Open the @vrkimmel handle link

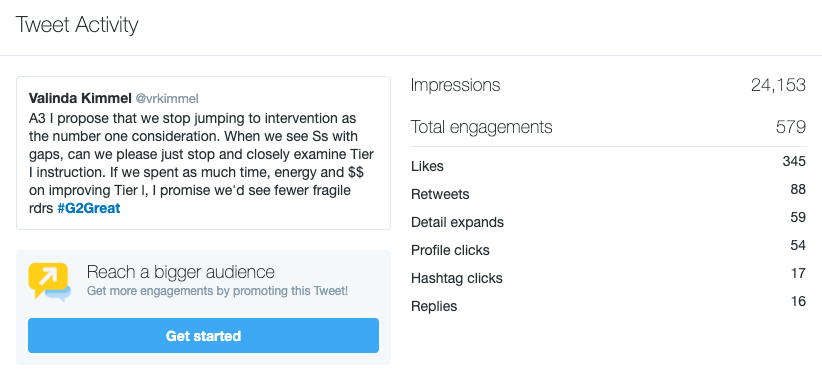[167, 99]
